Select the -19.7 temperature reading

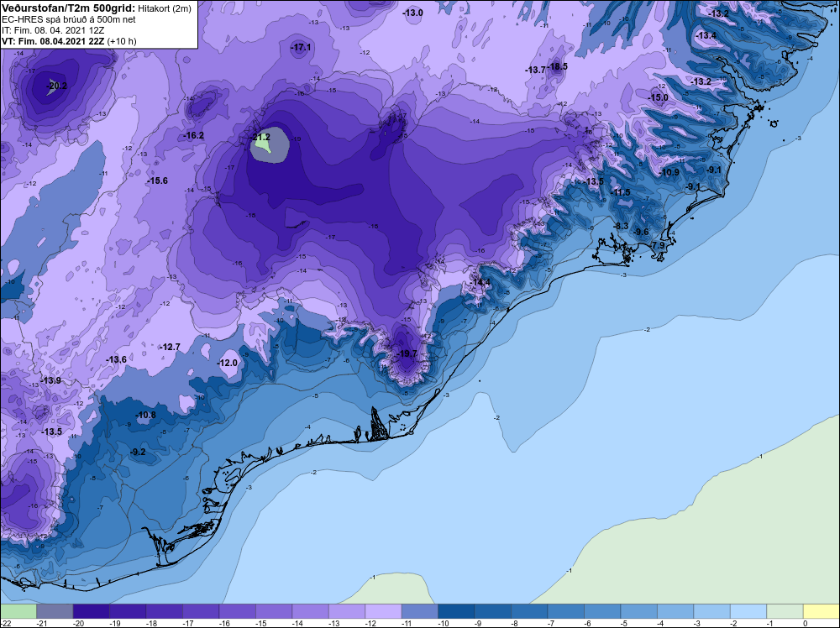[407, 354]
